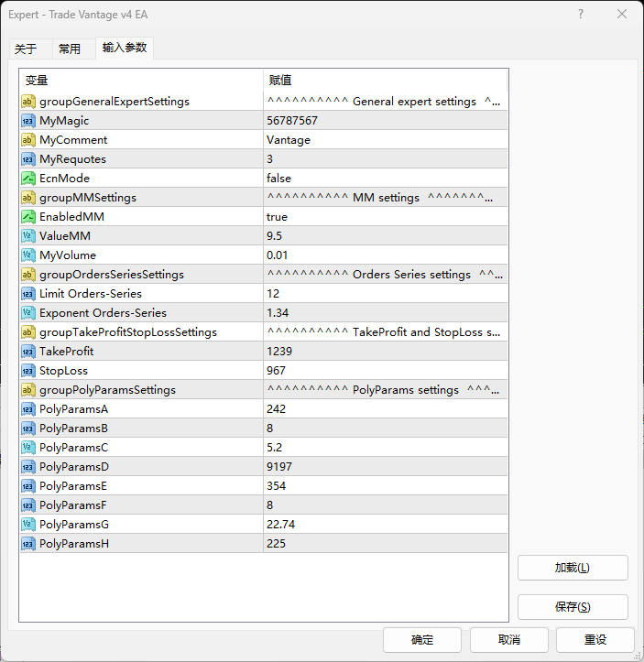Click the boolean icon beside EnabledMM
Viewport: 644px width, 662px height.
point(28,217)
